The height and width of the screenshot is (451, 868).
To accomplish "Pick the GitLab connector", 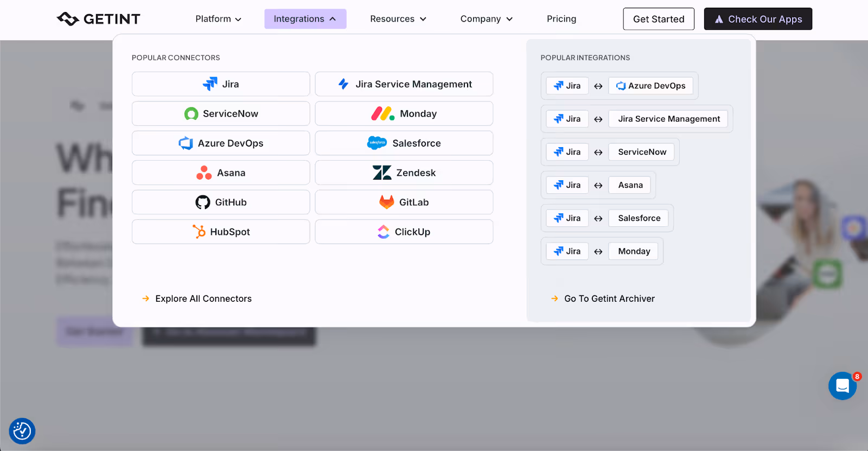I will coord(404,202).
